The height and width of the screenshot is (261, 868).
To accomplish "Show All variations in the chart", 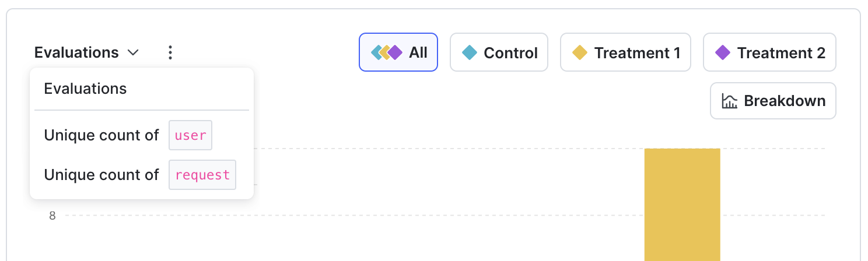I will (x=398, y=52).
